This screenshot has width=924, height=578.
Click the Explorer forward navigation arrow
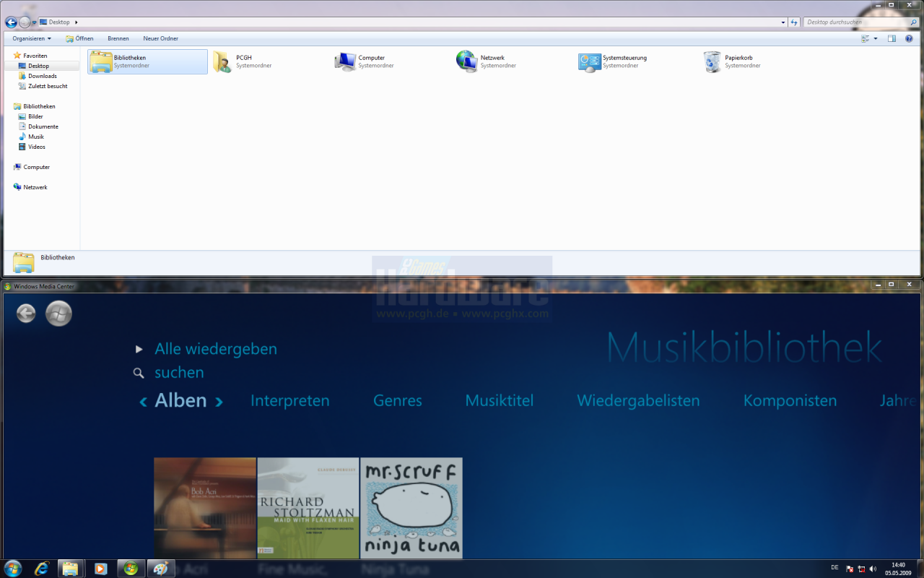coord(25,22)
